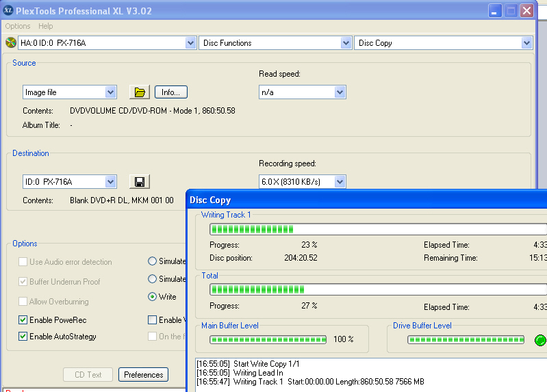The image size is (547, 392).
Task: Click the disc drive icon beside HA:0 ID:0
Action: [x=11, y=43]
